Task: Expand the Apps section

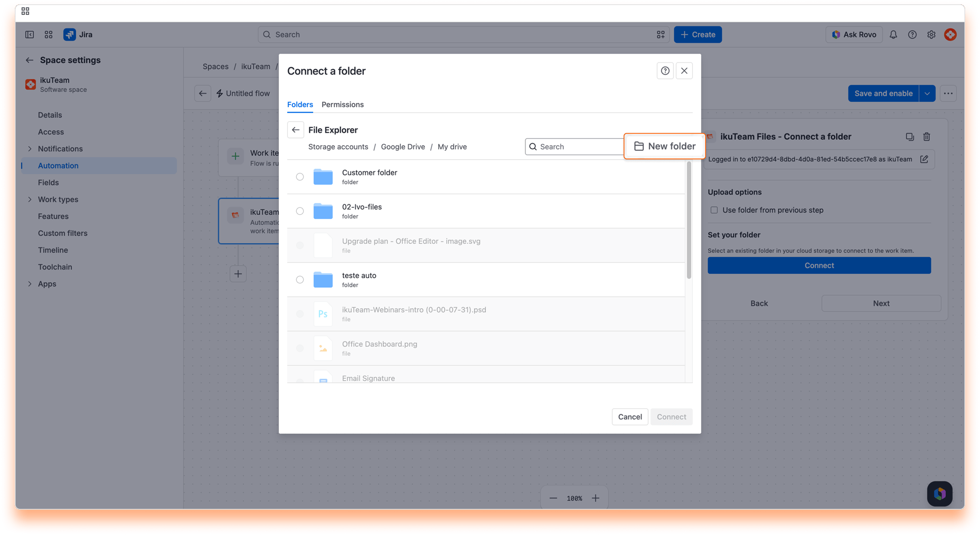Action: 30,284
